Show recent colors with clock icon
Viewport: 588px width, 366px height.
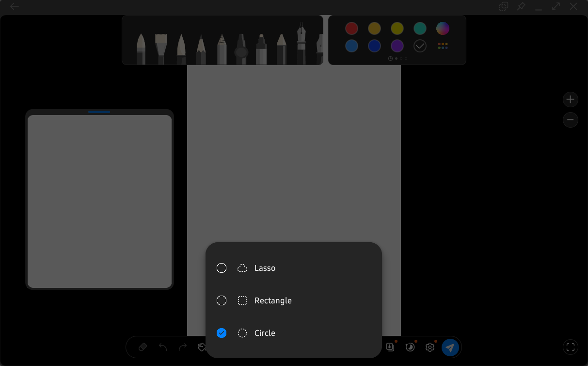coord(390,59)
